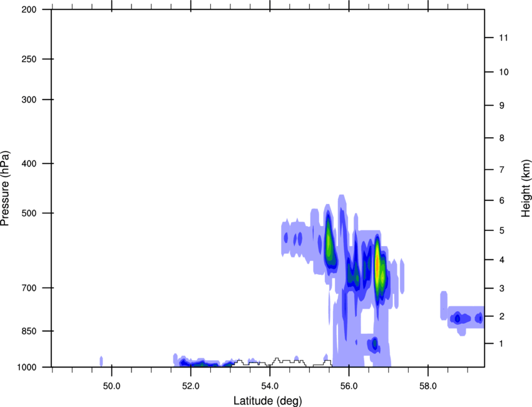Select the 500 hPa tick label

[x=29, y=214]
